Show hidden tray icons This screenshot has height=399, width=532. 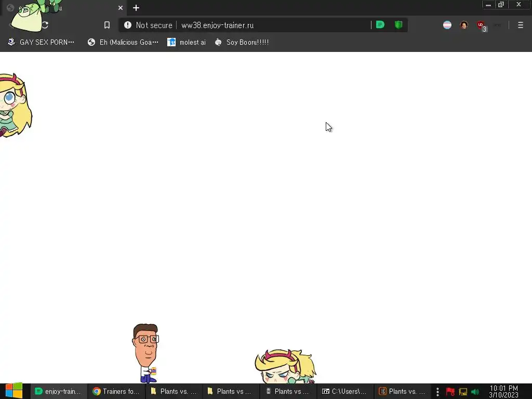(437, 392)
